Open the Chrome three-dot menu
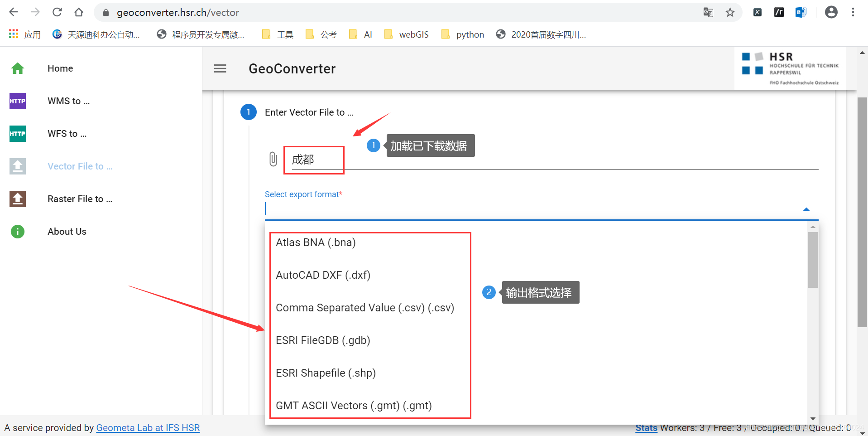 853,12
